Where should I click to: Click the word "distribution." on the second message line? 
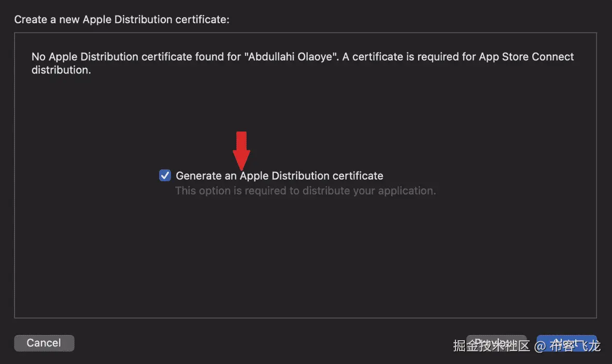click(x=61, y=70)
